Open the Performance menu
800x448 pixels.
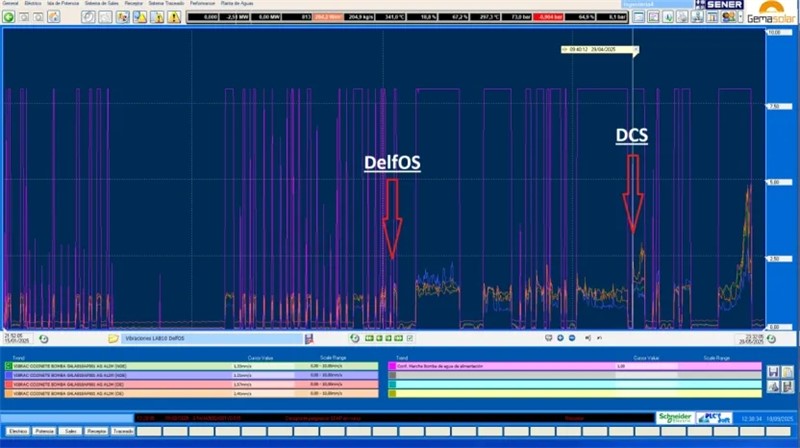[x=202, y=4]
